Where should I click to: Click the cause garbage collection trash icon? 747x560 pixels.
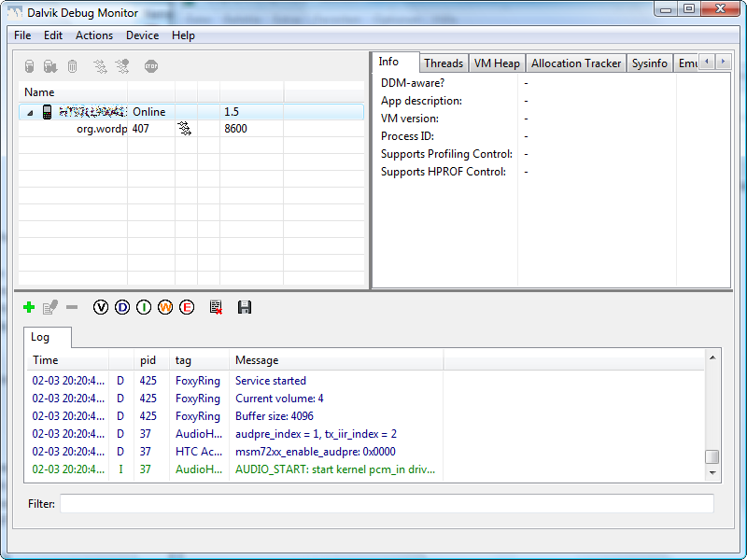pos(72,66)
